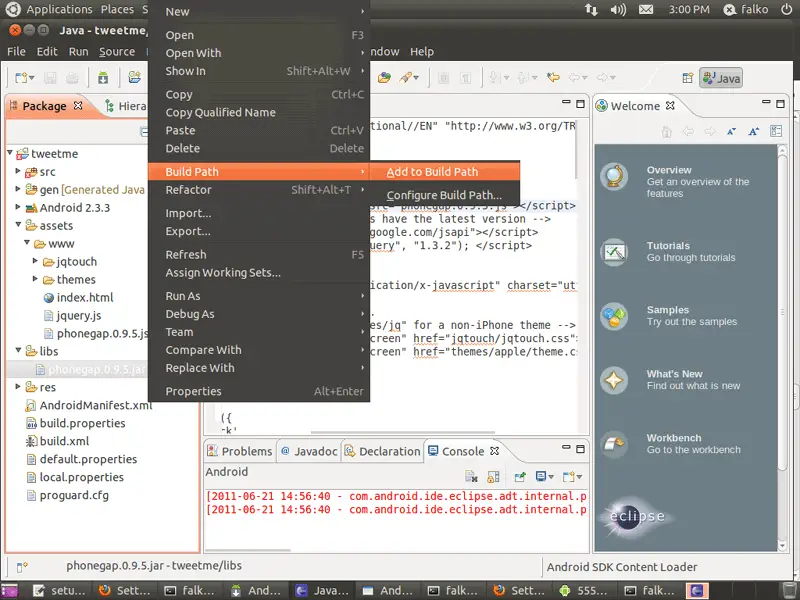This screenshot has height=600, width=800.
Task: Reduce font size in Welcome view
Action: click(732, 131)
